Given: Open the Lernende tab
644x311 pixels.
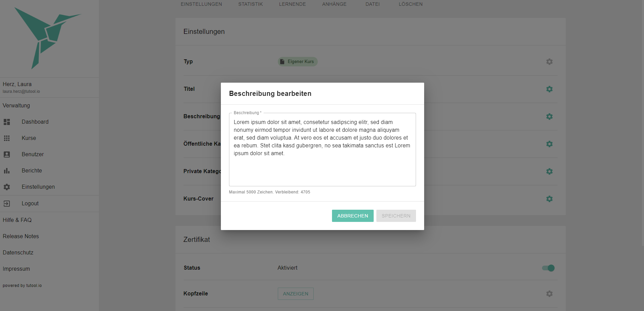Looking at the screenshot, I should point(292,4).
